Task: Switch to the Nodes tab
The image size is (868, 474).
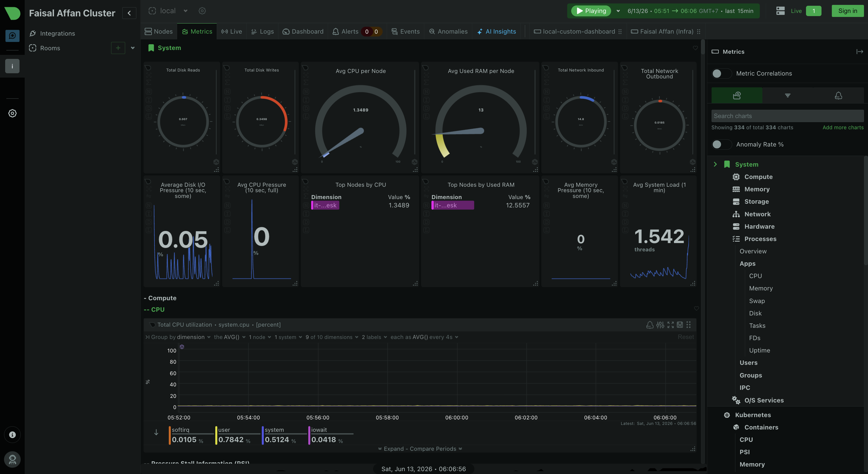Action: pyautogui.click(x=159, y=31)
